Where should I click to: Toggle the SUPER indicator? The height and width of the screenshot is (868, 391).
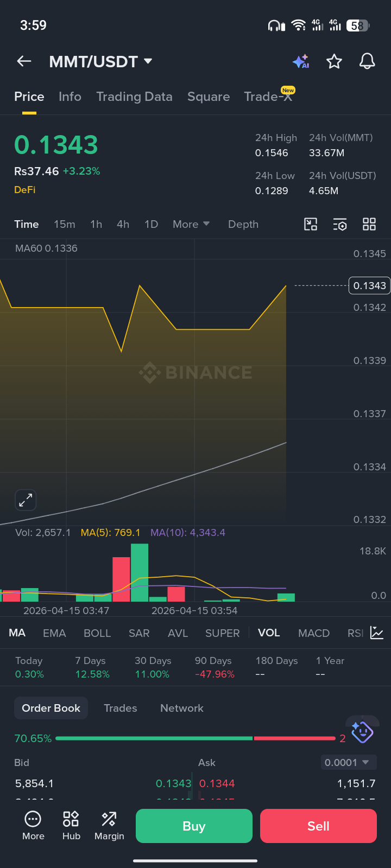click(x=222, y=633)
